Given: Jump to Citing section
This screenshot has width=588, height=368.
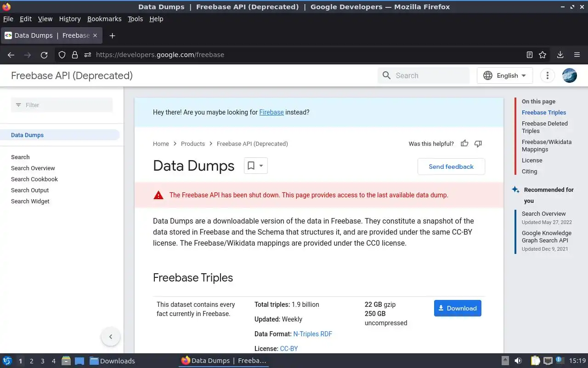Looking at the screenshot, I should tap(529, 171).
